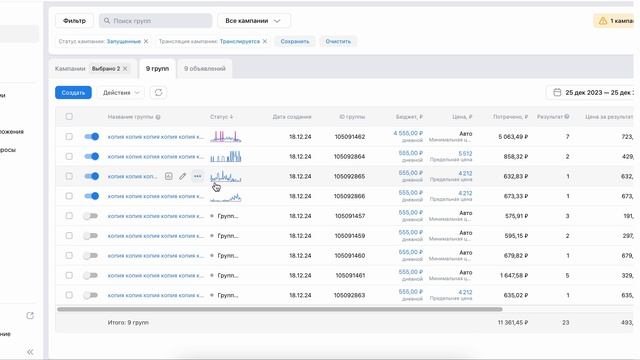Viewport: 640px width, 360px height.
Task: Click spent value '1 647,58 ₽'
Action: coord(514,276)
